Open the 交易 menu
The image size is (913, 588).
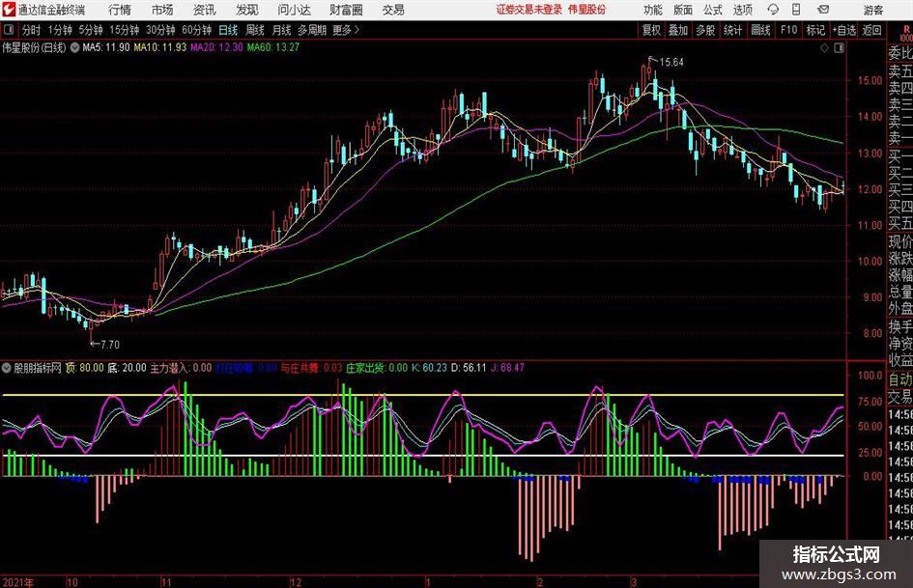pos(393,10)
